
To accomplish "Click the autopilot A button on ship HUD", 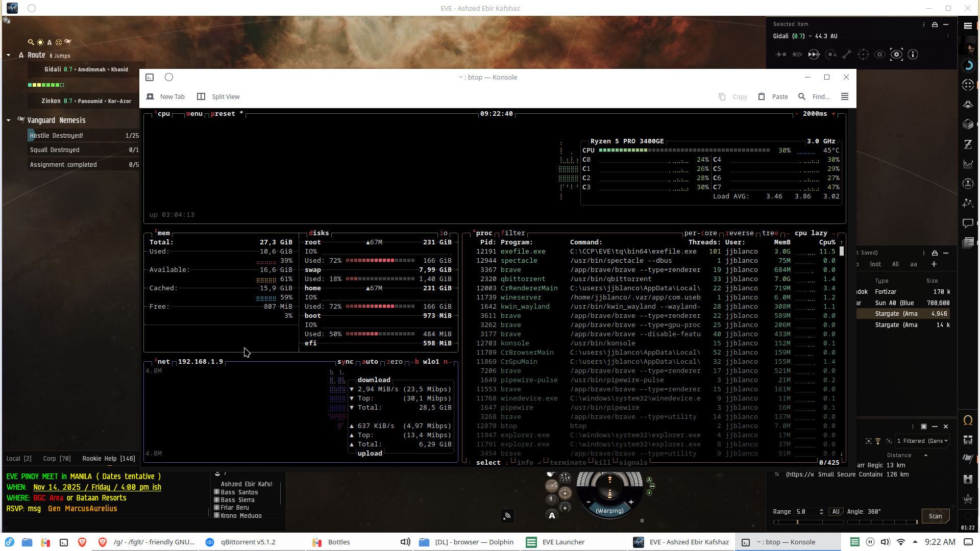I will 552,516.
